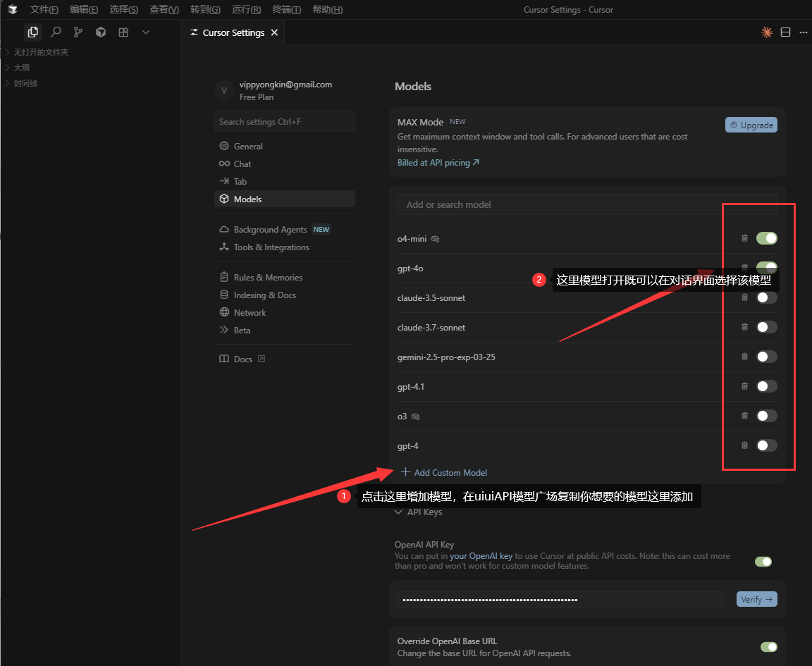Close the Cursor Settings tab
The image size is (812, 666).
click(x=274, y=32)
